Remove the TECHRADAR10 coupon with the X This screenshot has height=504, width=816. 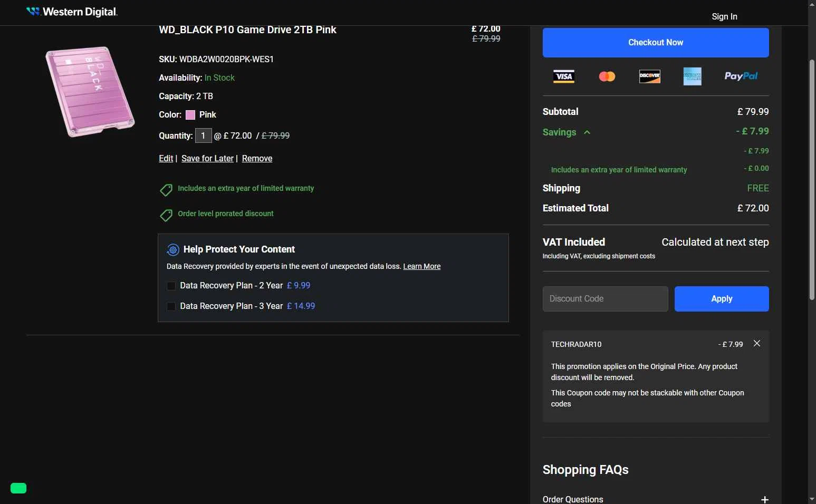757,343
